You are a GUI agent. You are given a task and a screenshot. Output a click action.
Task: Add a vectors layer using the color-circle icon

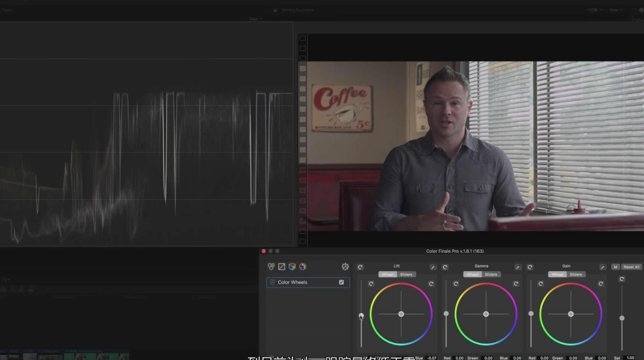[x=303, y=267]
